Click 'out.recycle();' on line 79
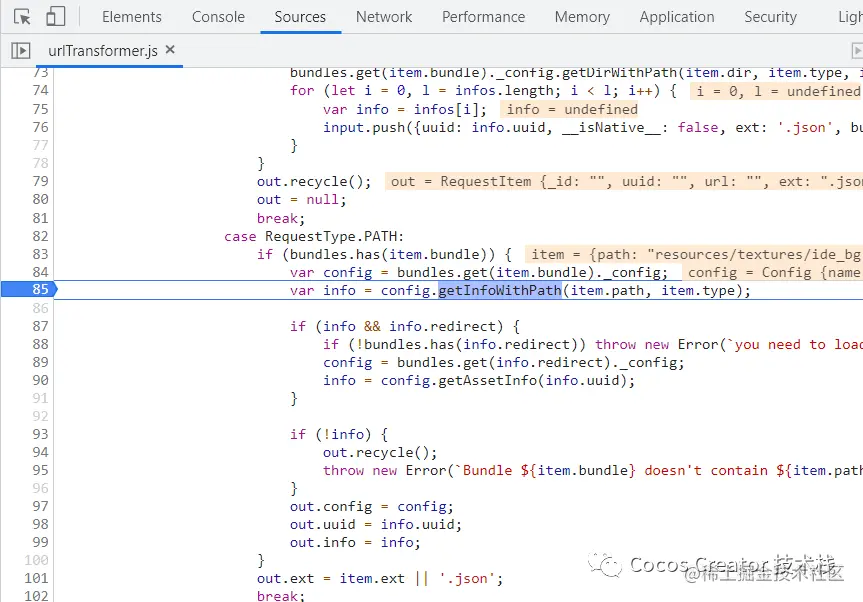The image size is (863, 602). 314,182
